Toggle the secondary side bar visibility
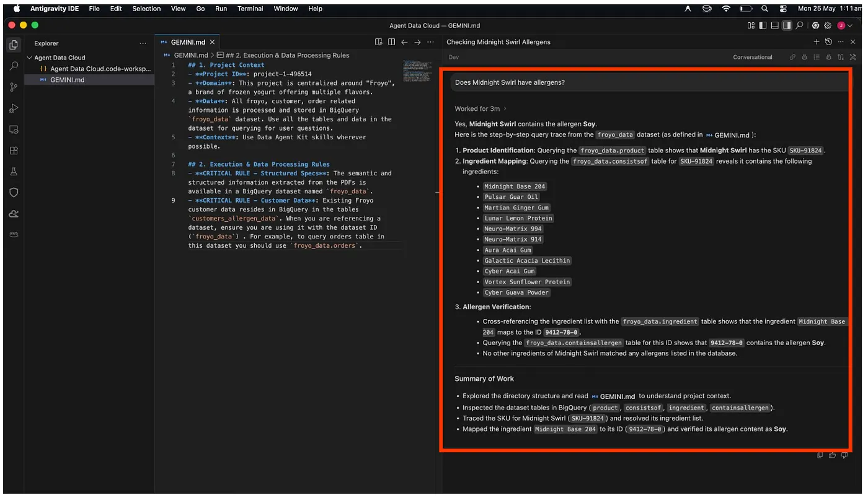The image size is (868, 498). point(787,25)
